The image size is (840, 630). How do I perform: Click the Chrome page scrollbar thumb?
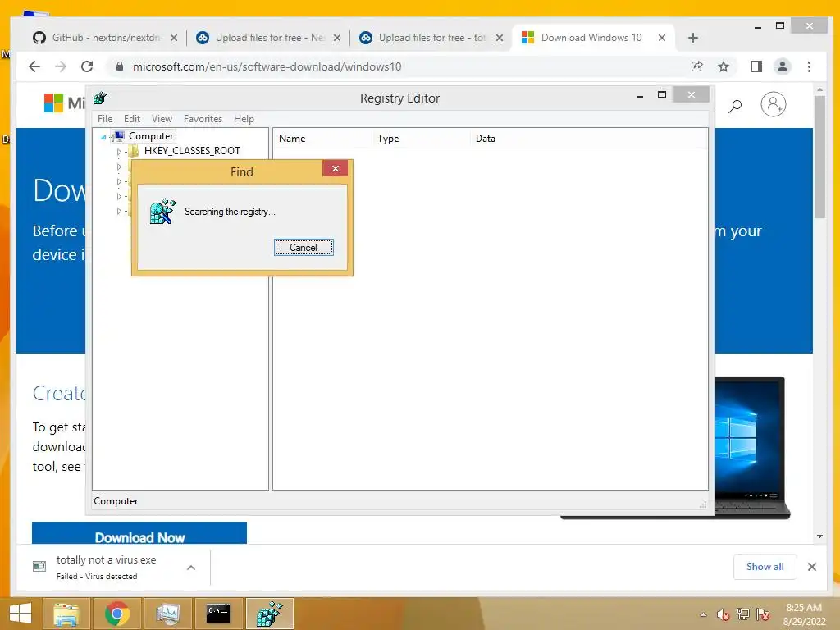pyautogui.click(x=819, y=157)
